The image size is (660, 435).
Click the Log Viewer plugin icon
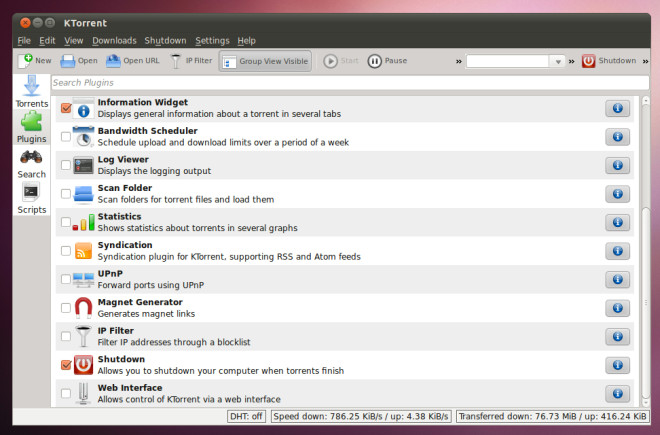(83, 165)
